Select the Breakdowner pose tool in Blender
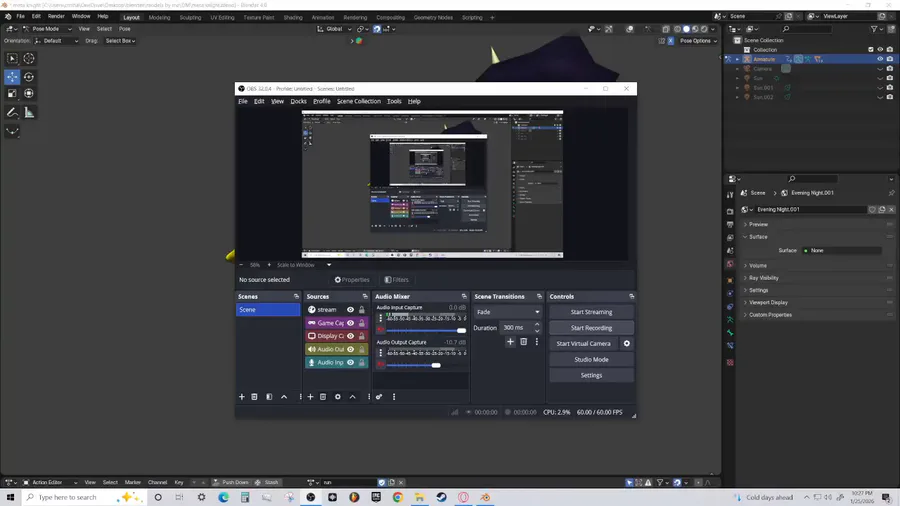This screenshot has height=506, width=900. (12, 131)
